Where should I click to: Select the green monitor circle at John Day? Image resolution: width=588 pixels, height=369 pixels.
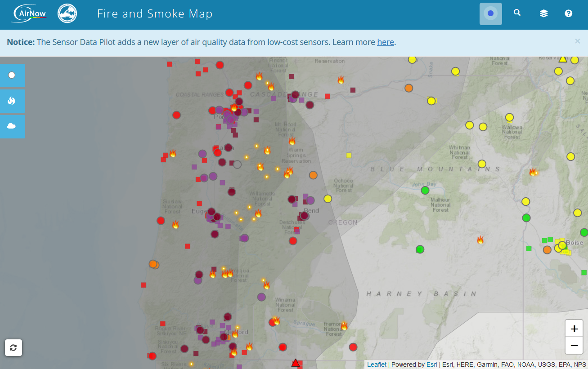pos(425,190)
